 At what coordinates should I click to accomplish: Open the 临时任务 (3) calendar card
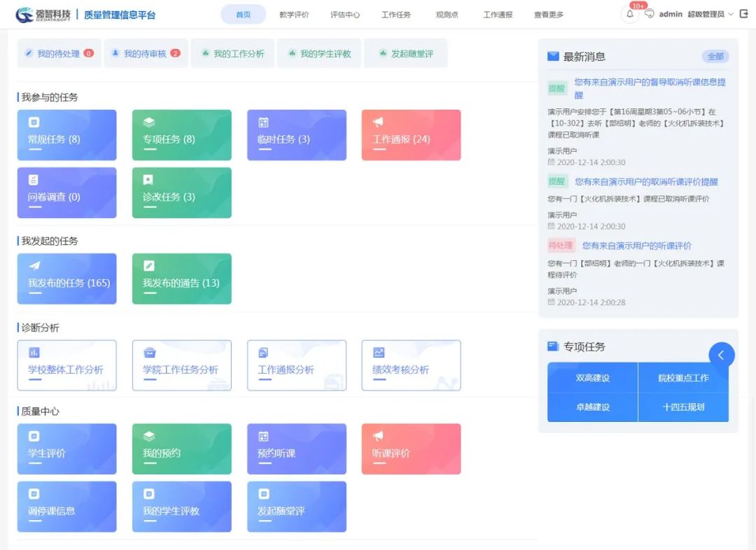coord(296,135)
